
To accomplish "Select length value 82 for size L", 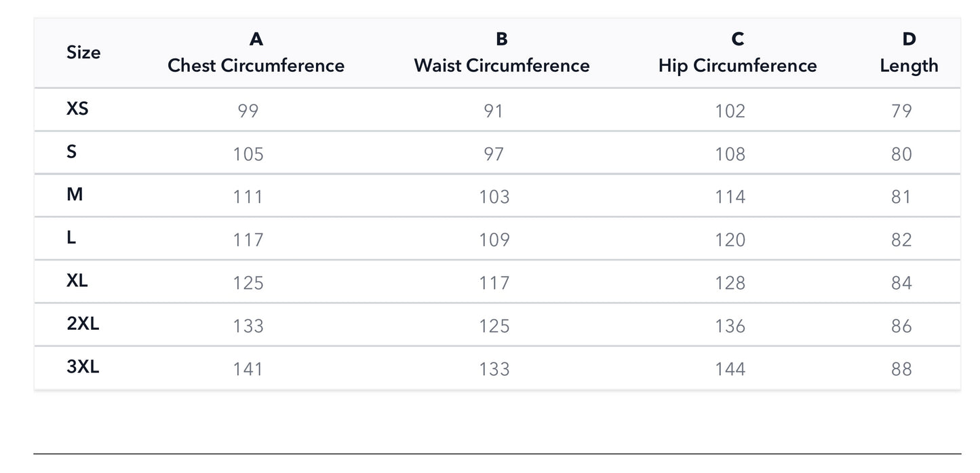I will [901, 240].
